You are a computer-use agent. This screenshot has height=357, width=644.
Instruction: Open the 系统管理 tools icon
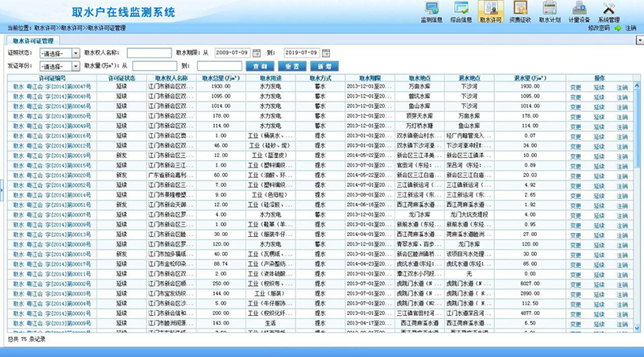tap(609, 10)
